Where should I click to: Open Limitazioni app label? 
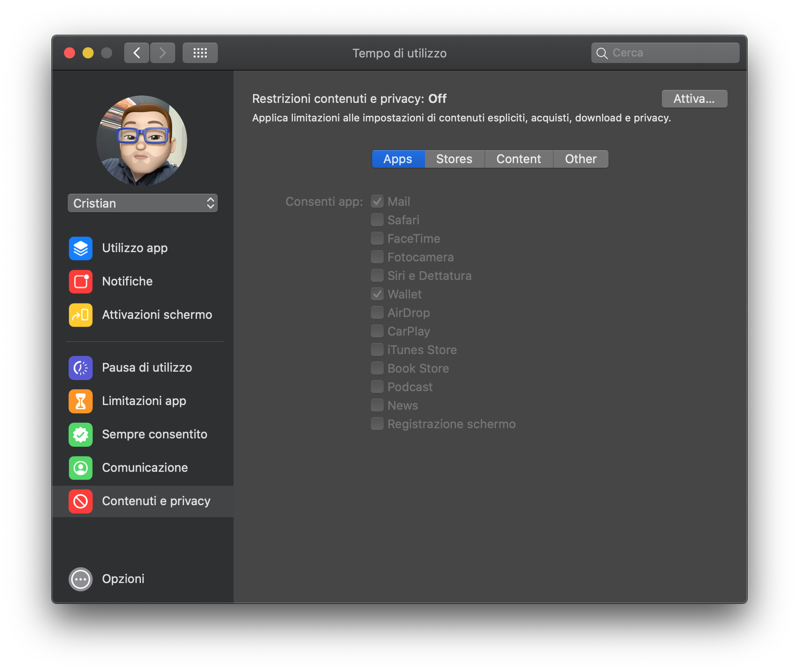click(144, 401)
